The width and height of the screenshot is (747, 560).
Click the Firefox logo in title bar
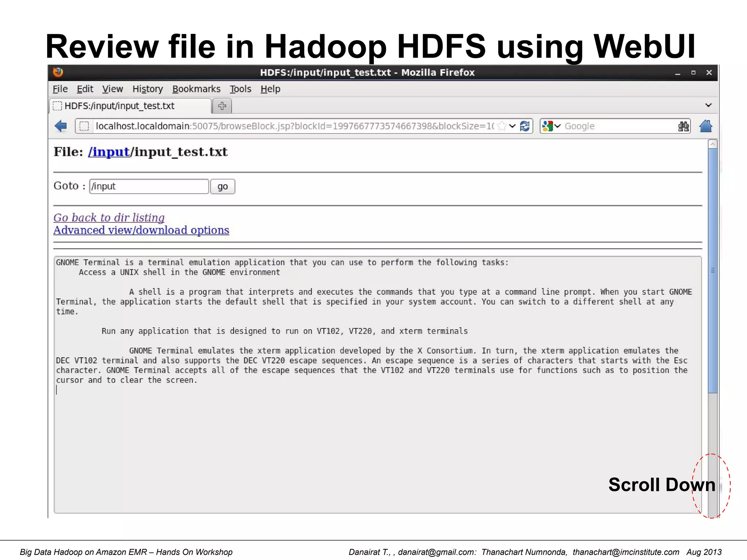(x=58, y=72)
